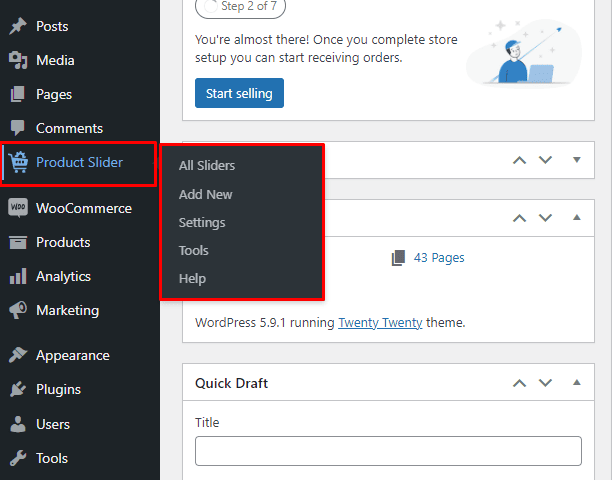Click the Appearance paintbrush icon
The image size is (612, 480).
pos(17,356)
